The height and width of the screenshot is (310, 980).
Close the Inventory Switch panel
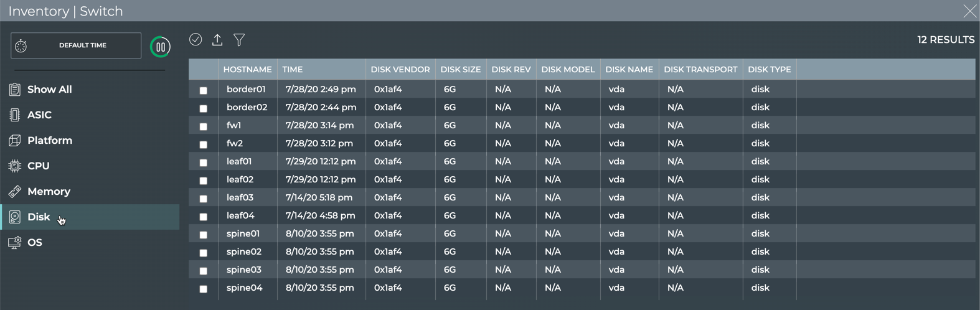(969, 11)
